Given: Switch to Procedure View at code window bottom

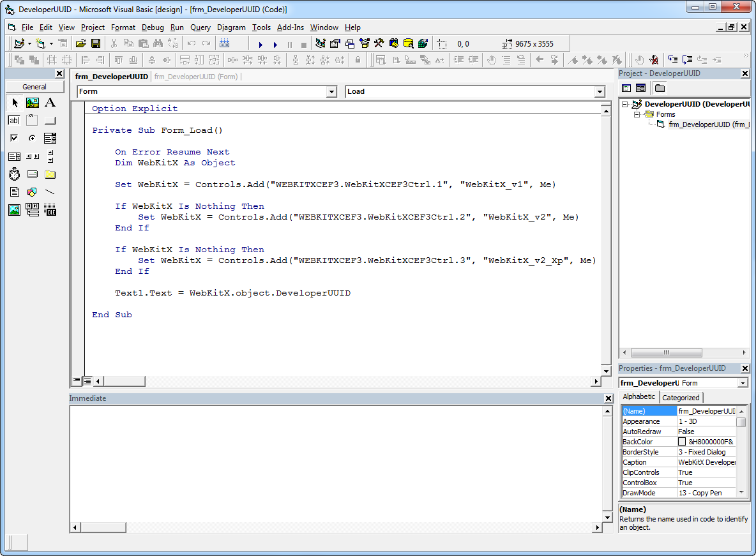Looking at the screenshot, I should coord(77,381).
